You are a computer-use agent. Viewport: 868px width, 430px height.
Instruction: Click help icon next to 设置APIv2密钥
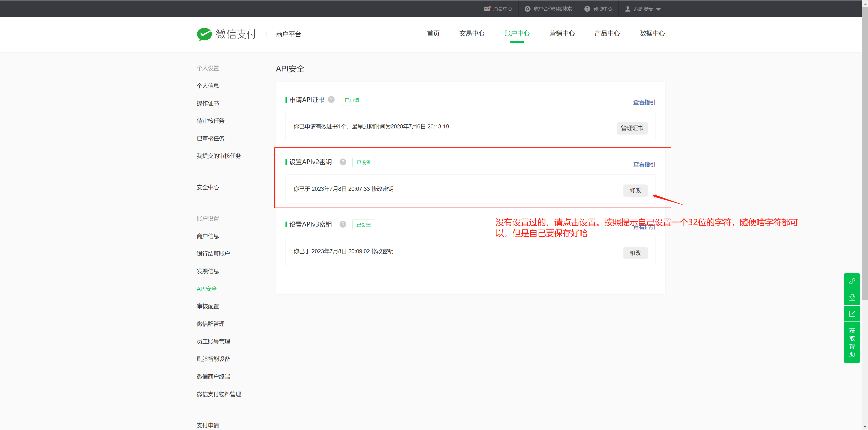pos(343,162)
